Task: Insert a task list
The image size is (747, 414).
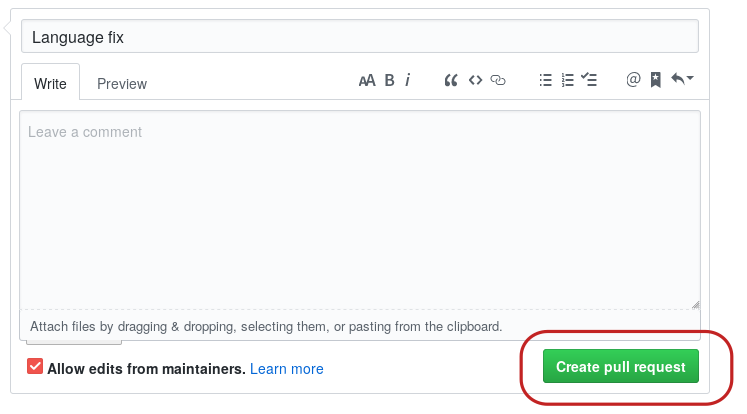Action: point(590,81)
